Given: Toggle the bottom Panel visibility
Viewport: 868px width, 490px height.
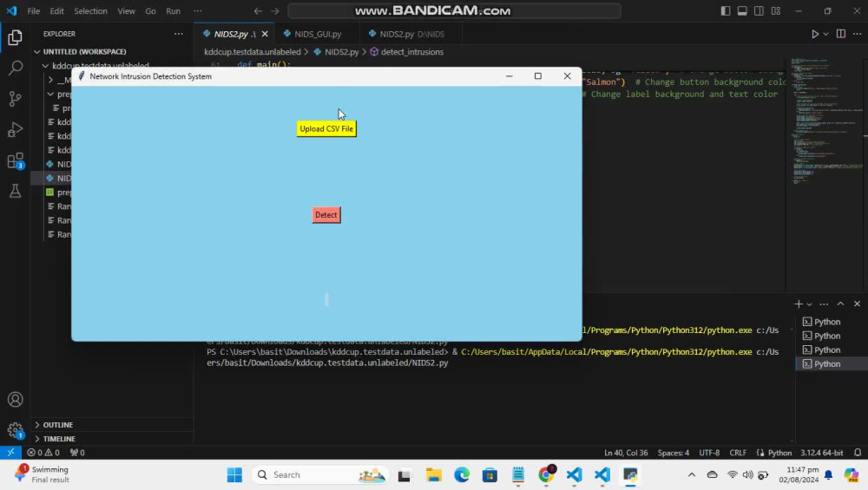Looking at the screenshot, I should pyautogui.click(x=742, y=10).
